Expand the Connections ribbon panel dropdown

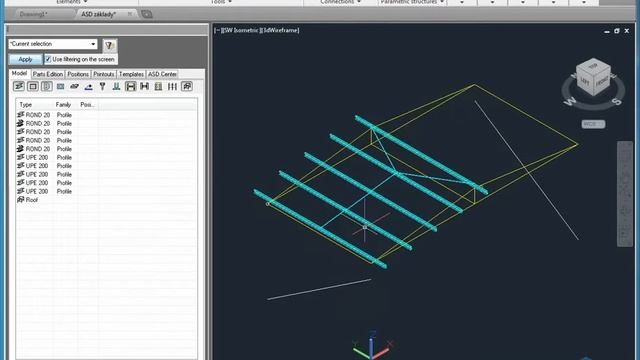pos(340,2)
